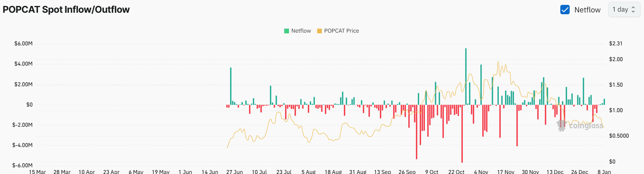Click the 23 Apr date label
The height and width of the screenshot is (174, 644).
(111, 171)
